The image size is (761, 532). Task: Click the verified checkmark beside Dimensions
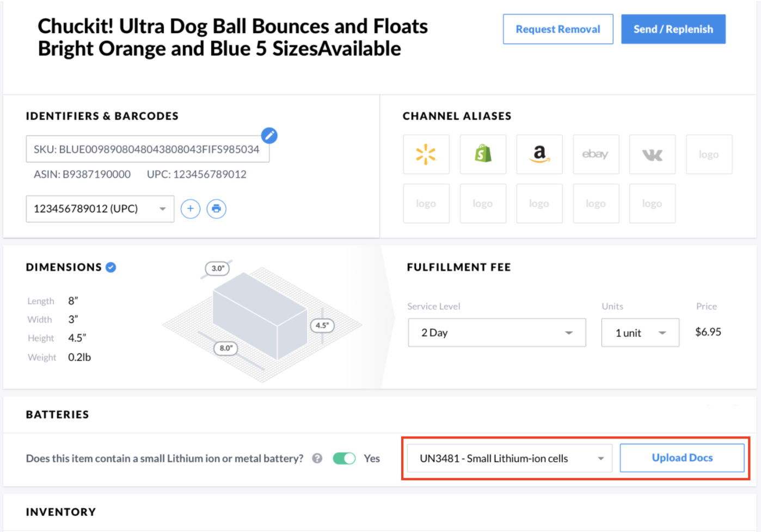[111, 267]
